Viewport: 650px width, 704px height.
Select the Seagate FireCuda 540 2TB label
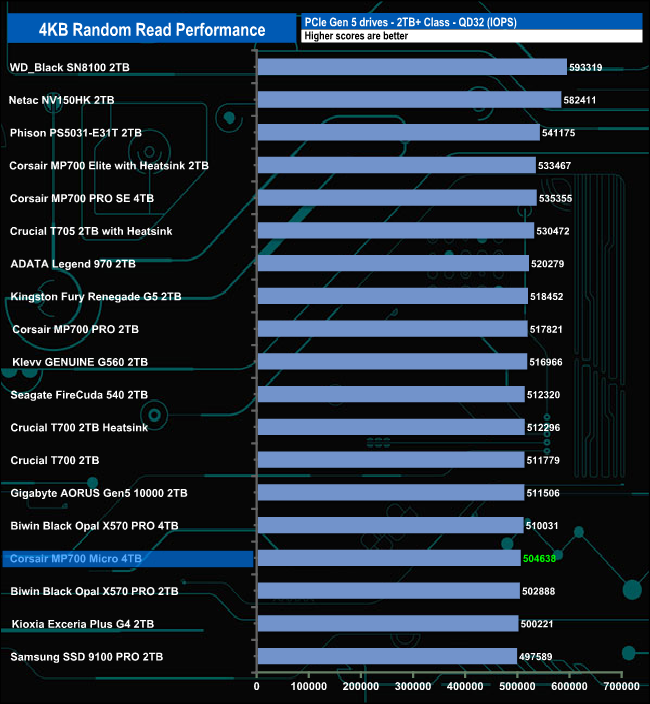coord(79,395)
